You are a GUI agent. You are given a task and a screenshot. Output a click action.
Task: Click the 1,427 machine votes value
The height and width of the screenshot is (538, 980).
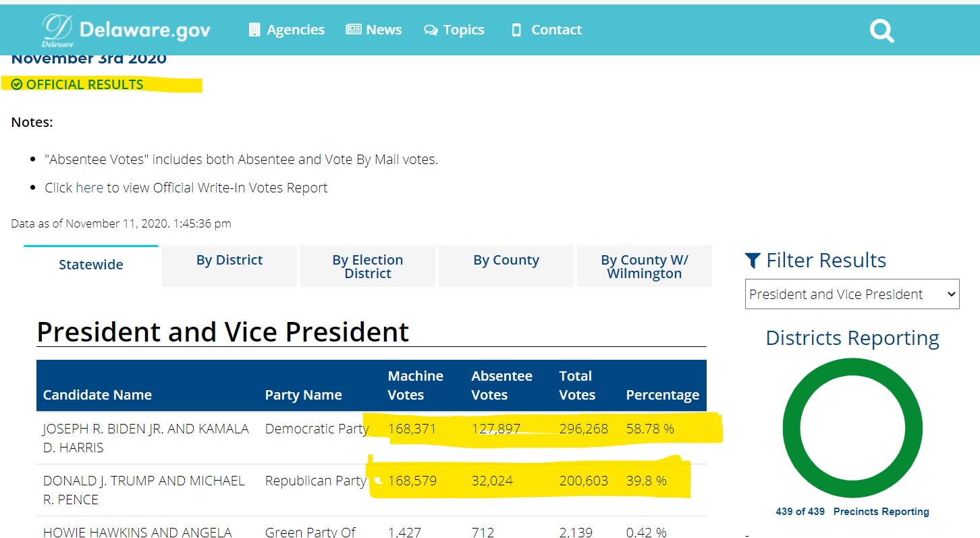coord(404,532)
